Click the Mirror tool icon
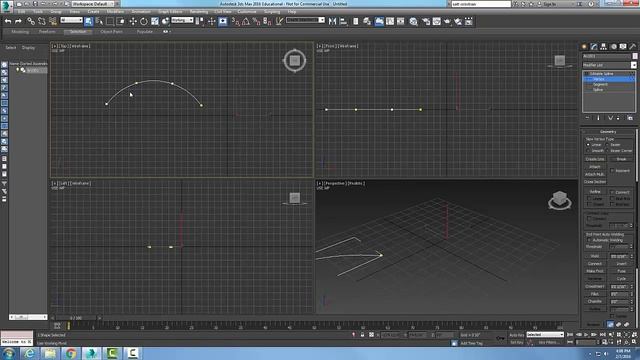 (x=332, y=21)
